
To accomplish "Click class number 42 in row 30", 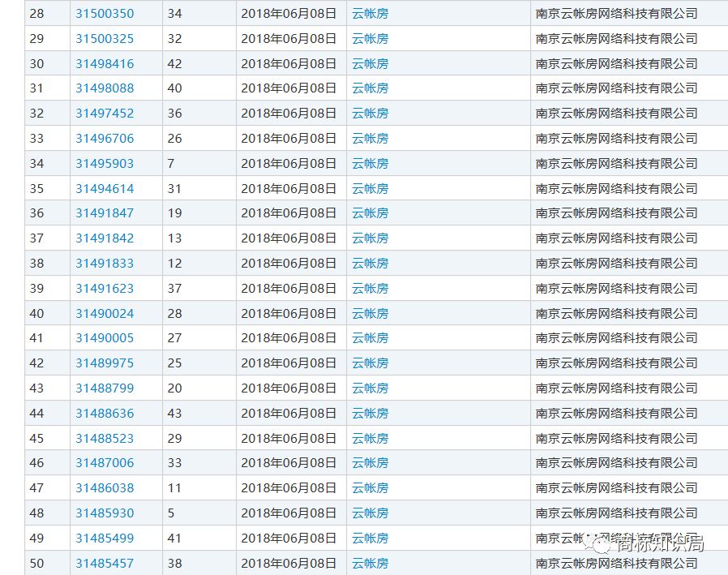I will pyautogui.click(x=174, y=63).
